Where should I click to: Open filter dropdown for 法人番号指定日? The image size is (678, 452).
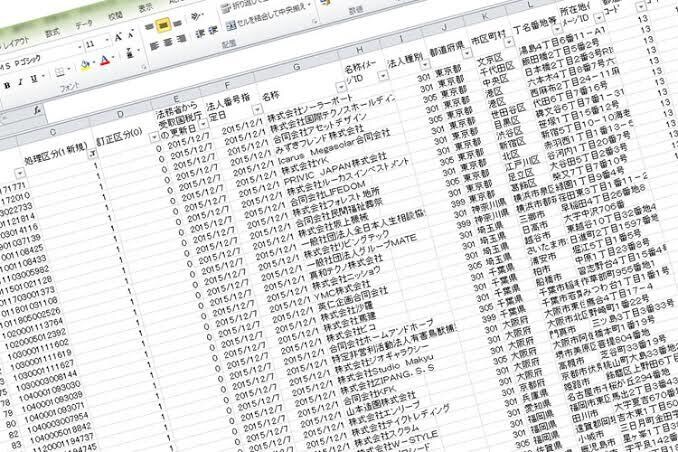257,109
